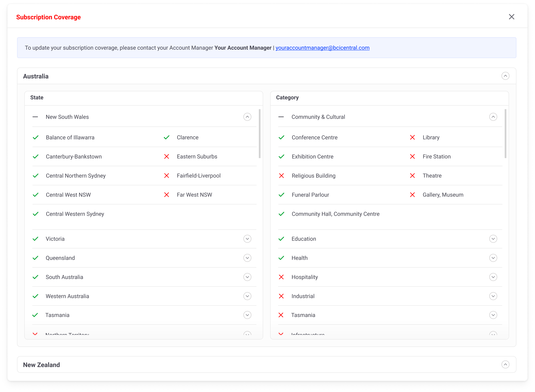This screenshot has width=535, height=392.
Task: Click the green check next to Conference Centre
Action: pos(281,137)
